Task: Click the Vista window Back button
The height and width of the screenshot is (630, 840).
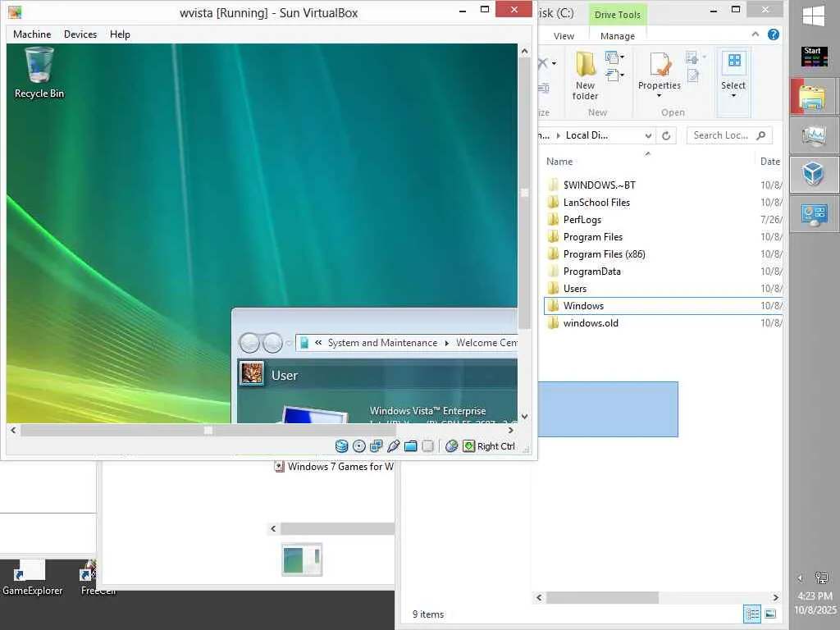Action: coord(249,342)
